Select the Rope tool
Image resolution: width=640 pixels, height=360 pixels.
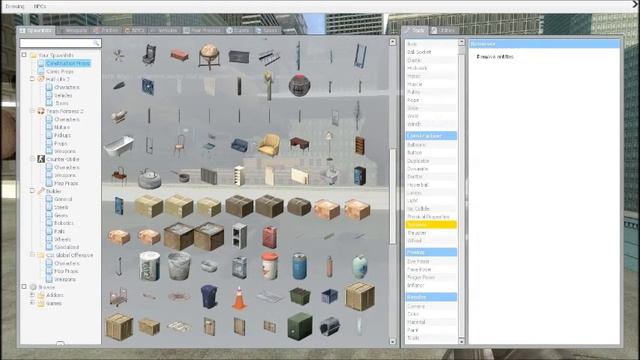pyautogui.click(x=431, y=100)
